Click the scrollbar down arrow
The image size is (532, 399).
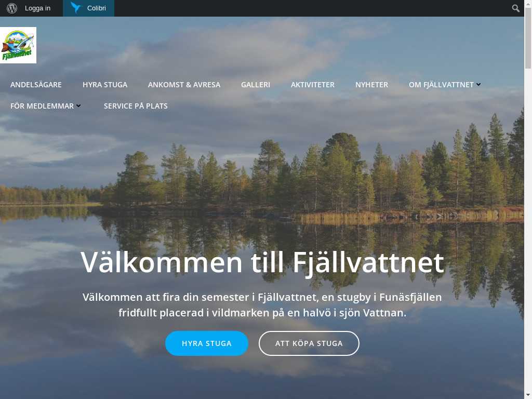click(528, 395)
